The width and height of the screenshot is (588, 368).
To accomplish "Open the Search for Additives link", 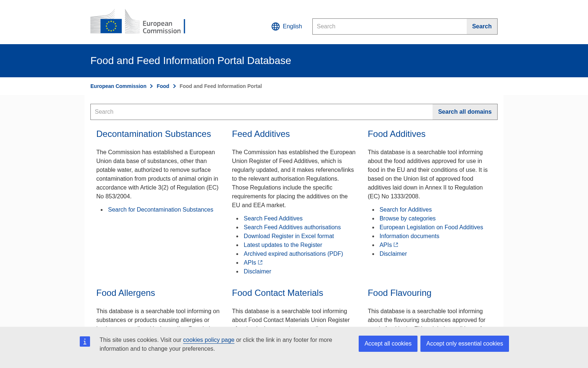I will [x=406, y=210].
